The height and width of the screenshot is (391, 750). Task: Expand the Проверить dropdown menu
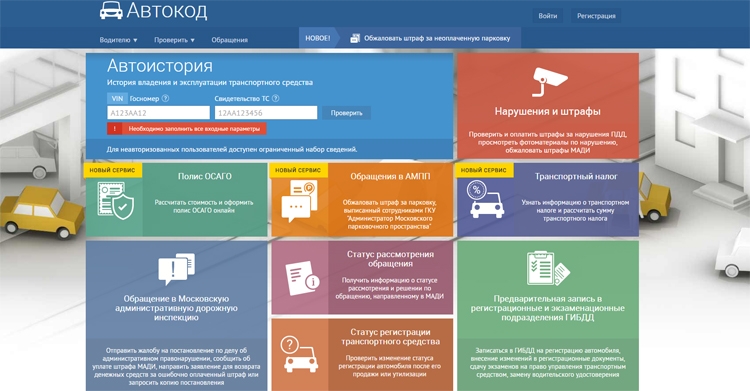tap(174, 40)
